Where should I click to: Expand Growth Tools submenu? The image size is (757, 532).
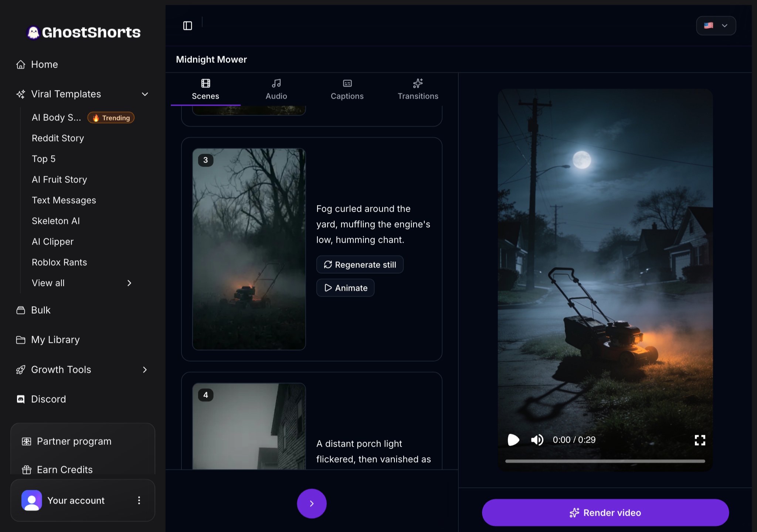tap(145, 369)
